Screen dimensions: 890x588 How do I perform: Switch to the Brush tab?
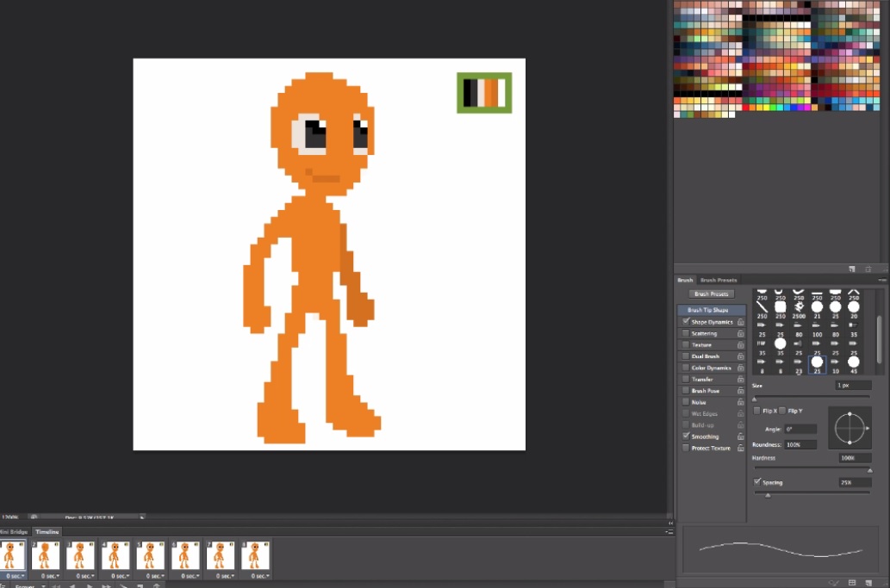pyautogui.click(x=685, y=280)
